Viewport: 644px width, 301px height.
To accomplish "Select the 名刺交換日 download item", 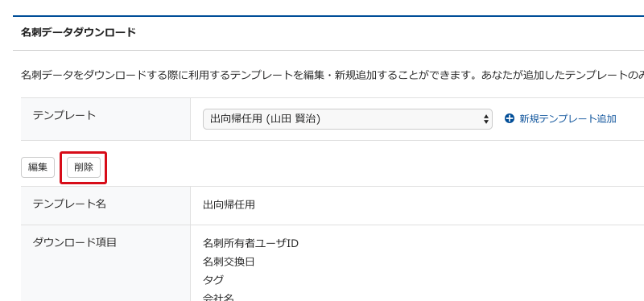I will coord(229,262).
